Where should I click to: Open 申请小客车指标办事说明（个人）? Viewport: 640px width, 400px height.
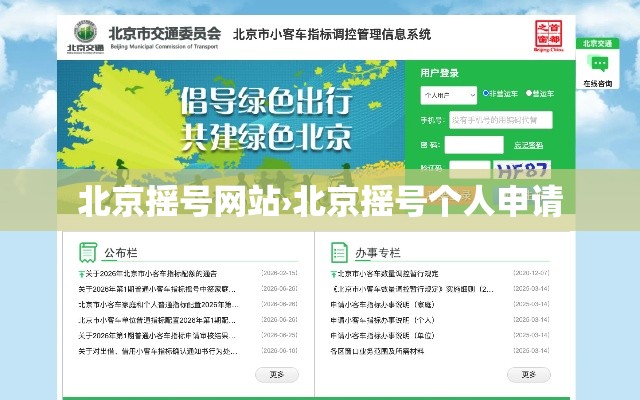point(382,320)
